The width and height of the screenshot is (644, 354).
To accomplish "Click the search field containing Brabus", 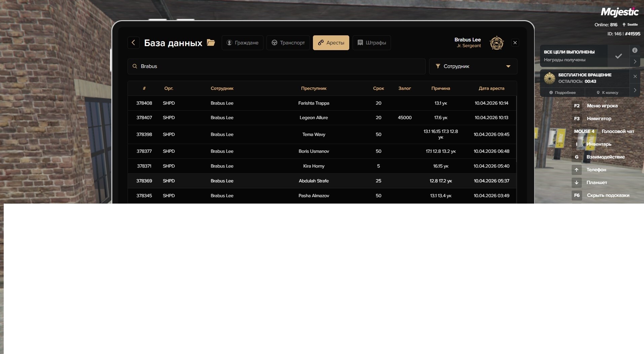I will pos(279,66).
